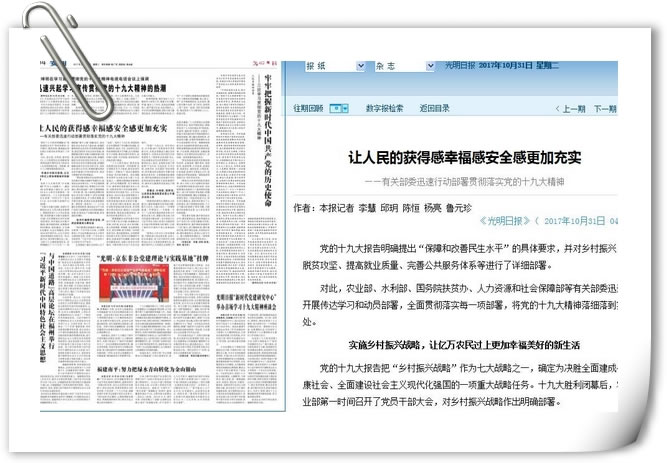Select the page-thumbnail headline 让人民的获得感幸福感安全感更加充实
Image resolution: width=667 pixels, height=463 pixels.
[x=103, y=128]
